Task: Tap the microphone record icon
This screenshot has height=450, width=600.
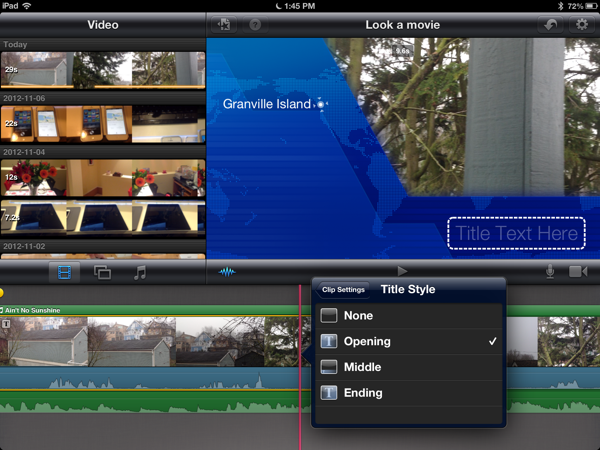Action: click(x=550, y=272)
